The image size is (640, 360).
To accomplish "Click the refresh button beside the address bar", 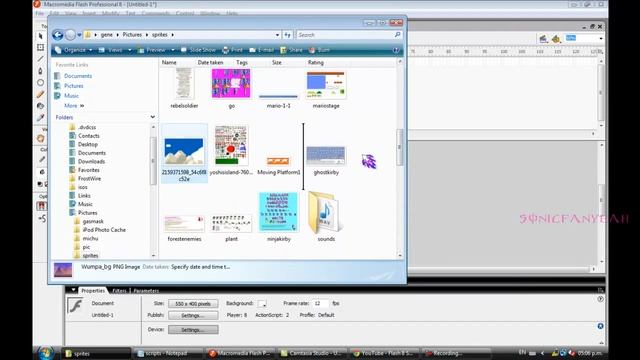I will pyautogui.click(x=287, y=35).
